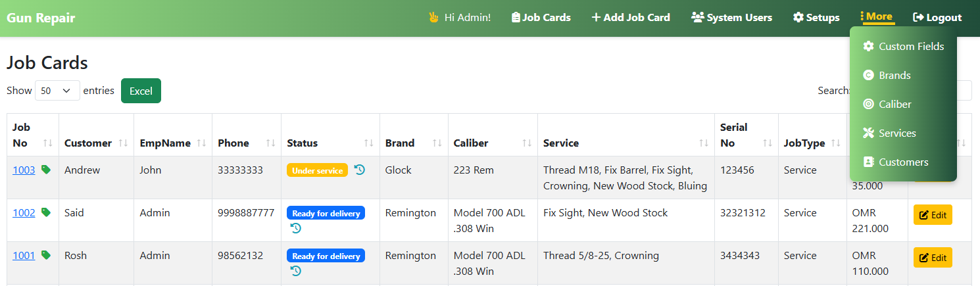This screenshot has width=980, height=286.
Task: Click the Job Cards page heading
Action: pos(47,63)
